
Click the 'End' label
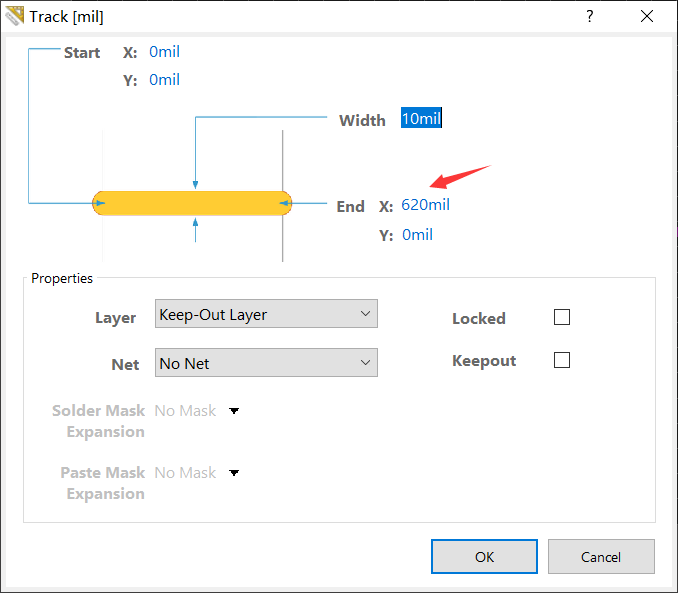coord(350,206)
